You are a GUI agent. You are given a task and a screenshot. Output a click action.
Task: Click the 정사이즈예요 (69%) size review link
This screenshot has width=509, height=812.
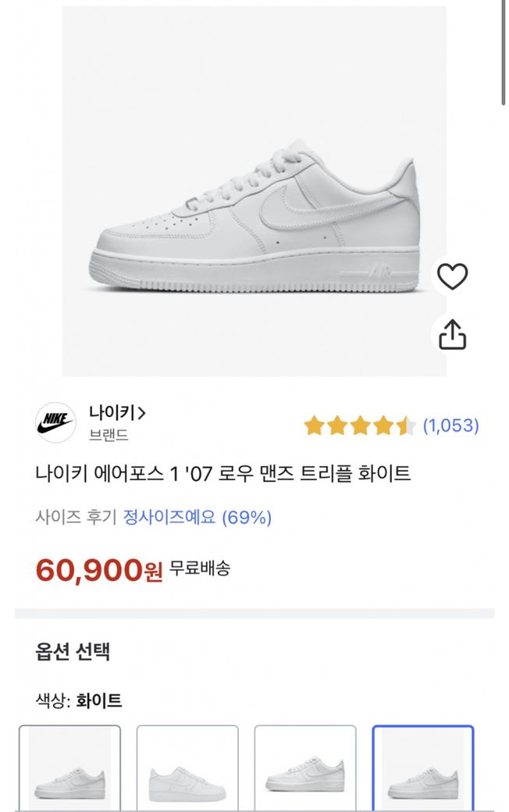[198, 517]
